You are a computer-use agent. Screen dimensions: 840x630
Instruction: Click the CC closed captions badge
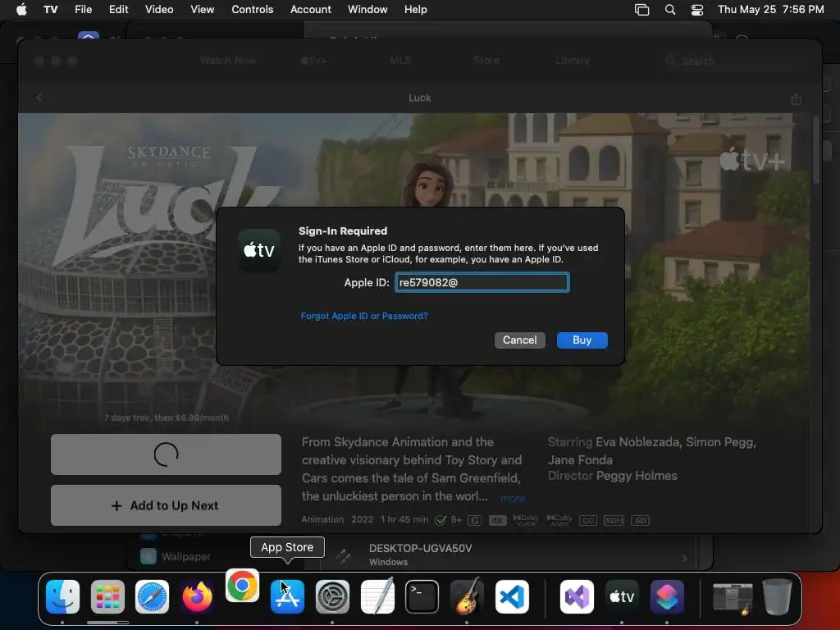coord(587,520)
